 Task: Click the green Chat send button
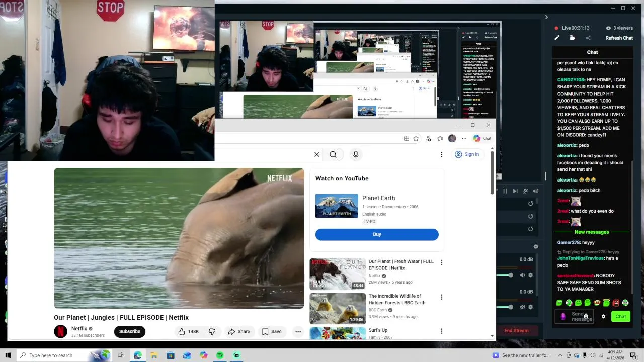tap(621, 316)
